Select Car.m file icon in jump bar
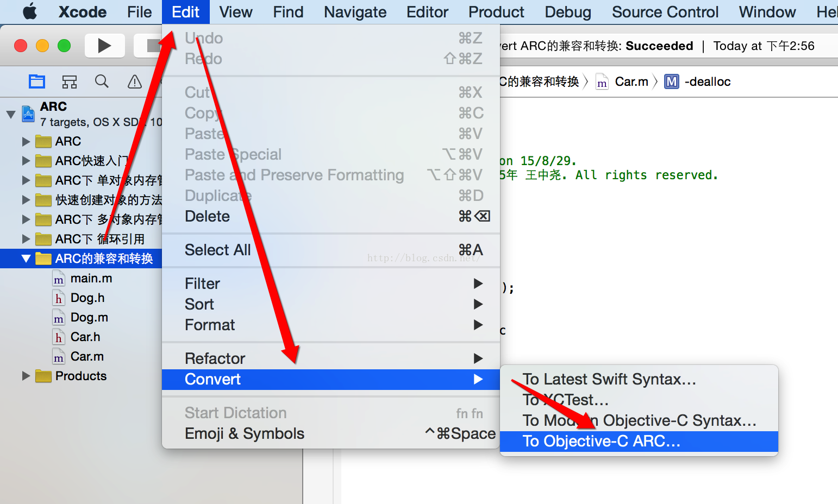This screenshot has width=838, height=504. click(x=602, y=82)
